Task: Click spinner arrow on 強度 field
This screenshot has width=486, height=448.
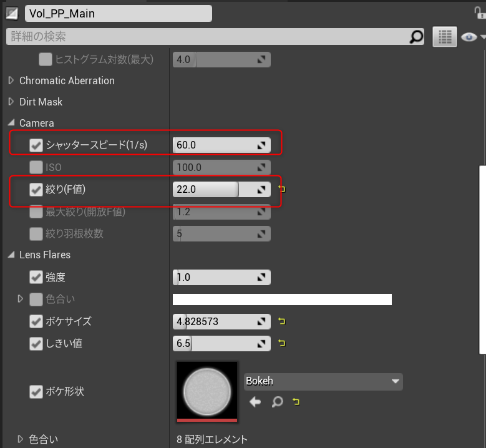Action: [x=261, y=277]
